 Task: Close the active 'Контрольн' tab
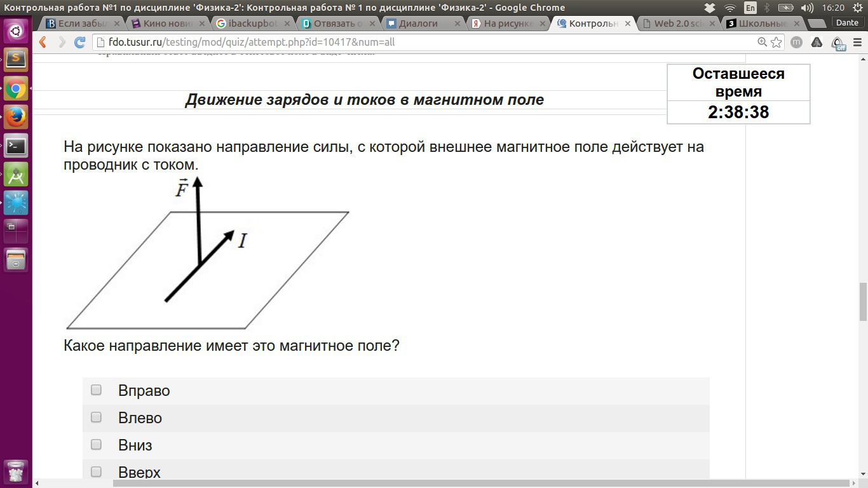click(x=628, y=24)
